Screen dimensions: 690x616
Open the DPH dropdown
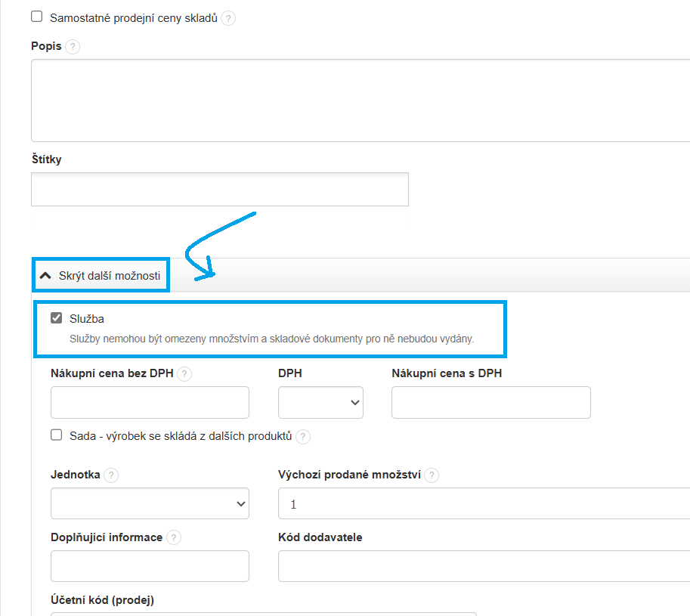[x=320, y=403]
